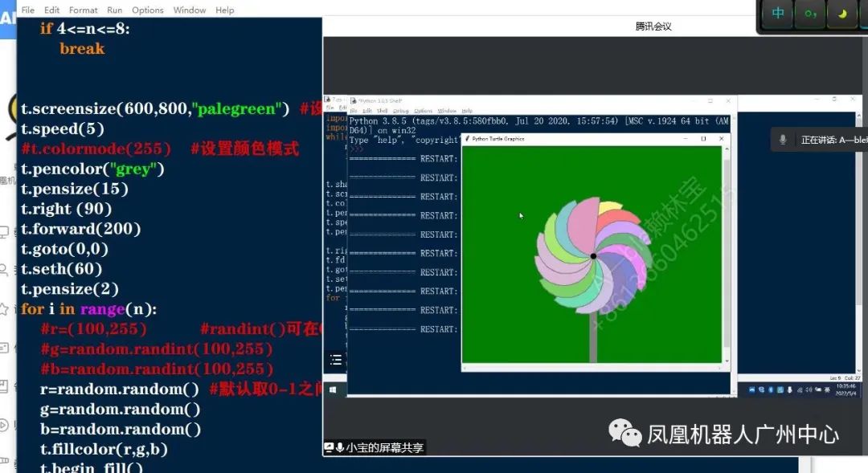
Task: Click the microphone icon in the screen share banner
Action: [340, 449]
